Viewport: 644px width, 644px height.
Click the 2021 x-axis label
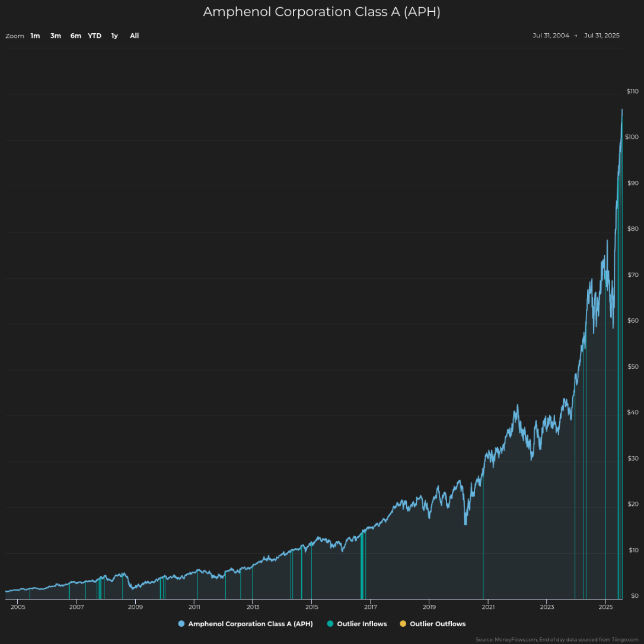pyautogui.click(x=488, y=607)
